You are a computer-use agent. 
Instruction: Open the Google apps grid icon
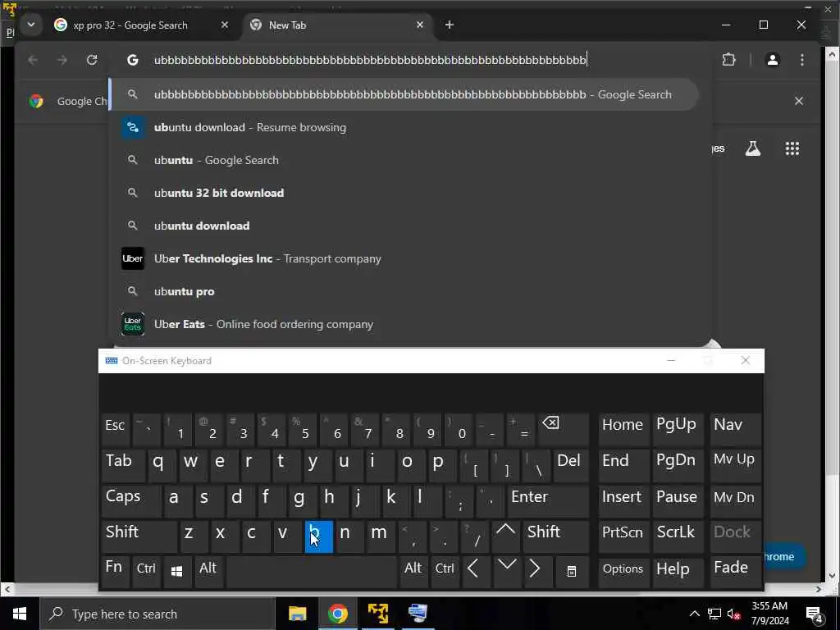(792, 148)
